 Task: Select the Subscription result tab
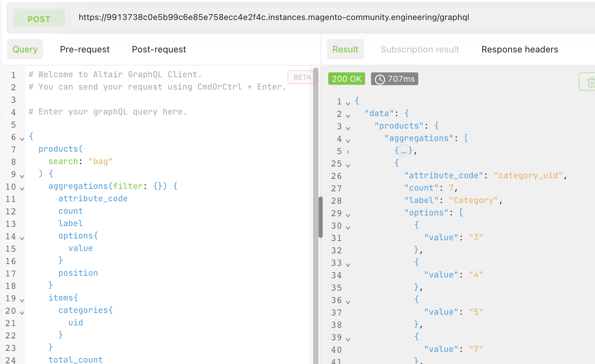[x=420, y=49]
